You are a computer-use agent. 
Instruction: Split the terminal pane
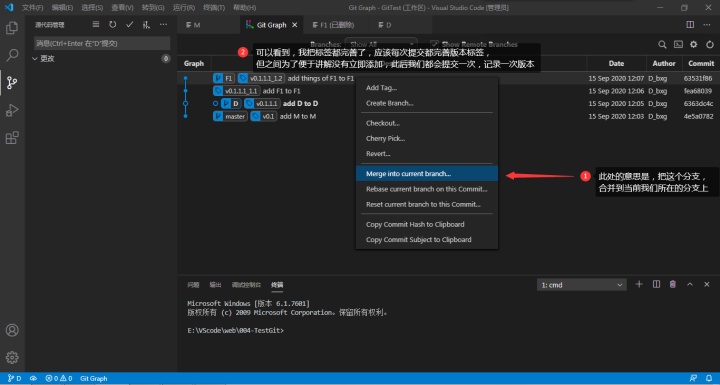pos(656,284)
